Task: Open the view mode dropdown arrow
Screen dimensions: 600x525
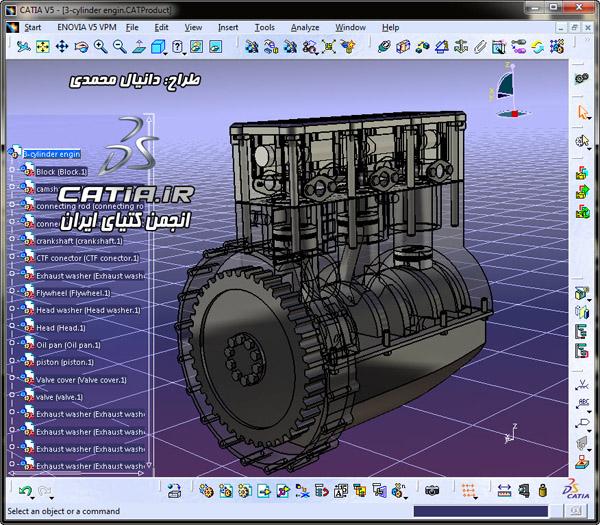Action: point(184,54)
